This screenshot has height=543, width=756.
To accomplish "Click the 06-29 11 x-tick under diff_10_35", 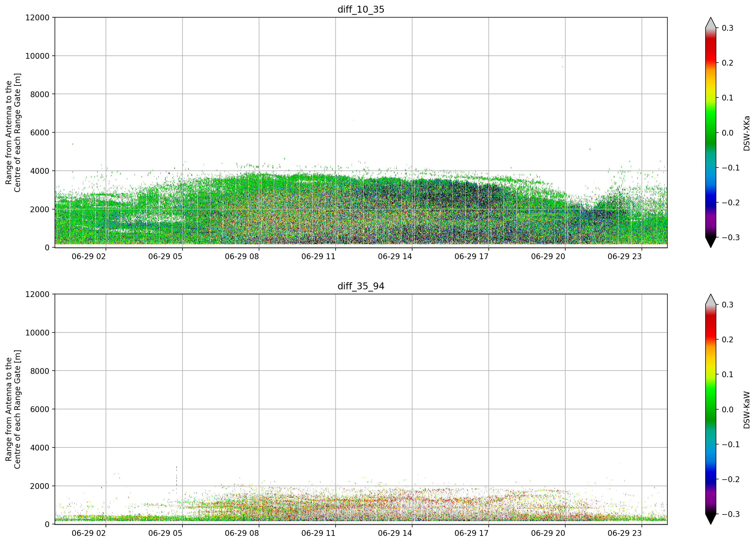I will tap(318, 256).
